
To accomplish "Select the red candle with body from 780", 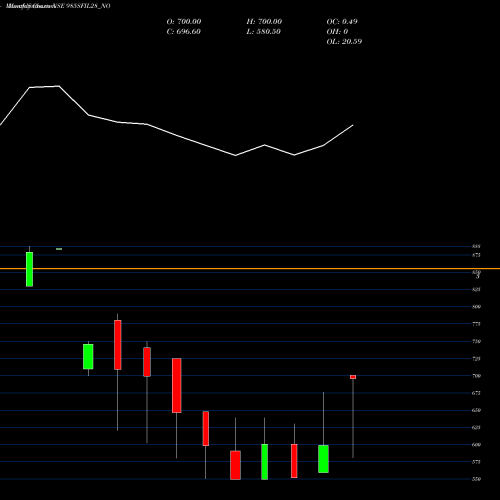I will [x=118, y=345].
